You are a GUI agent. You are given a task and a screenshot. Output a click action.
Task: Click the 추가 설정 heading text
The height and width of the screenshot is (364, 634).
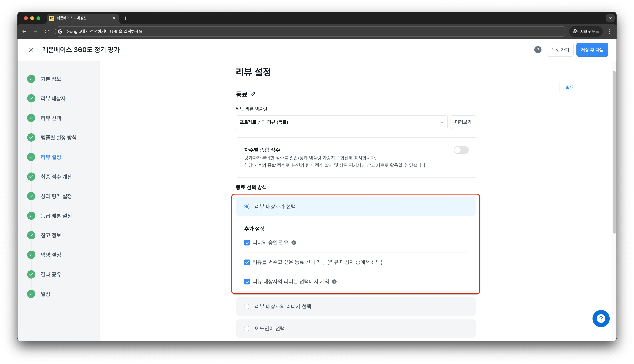coord(254,229)
